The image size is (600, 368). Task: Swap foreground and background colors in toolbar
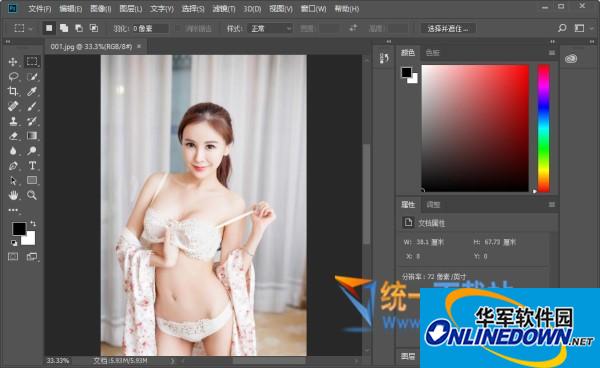[x=33, y=223]
